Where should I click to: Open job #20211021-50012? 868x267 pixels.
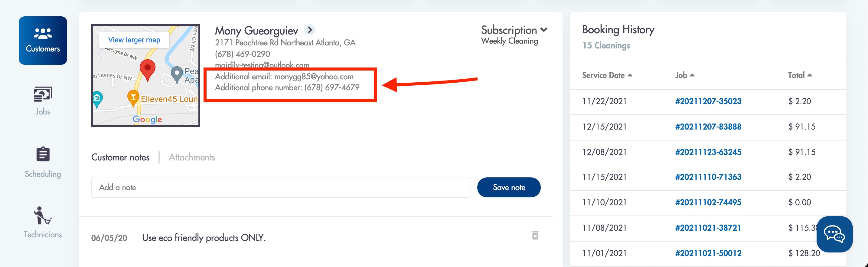pyautogui.click(x=708, y=253)
